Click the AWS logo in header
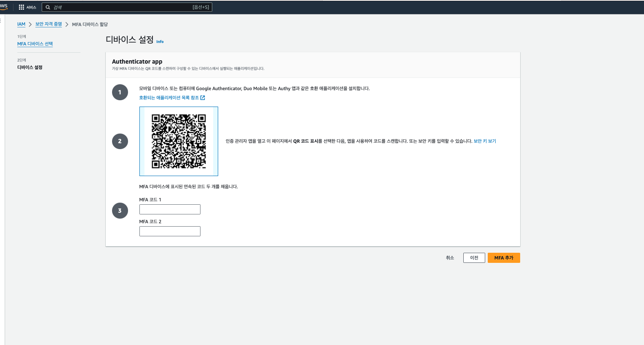The image size is (644, 345). pyautogui.click(x=3, y=7)
